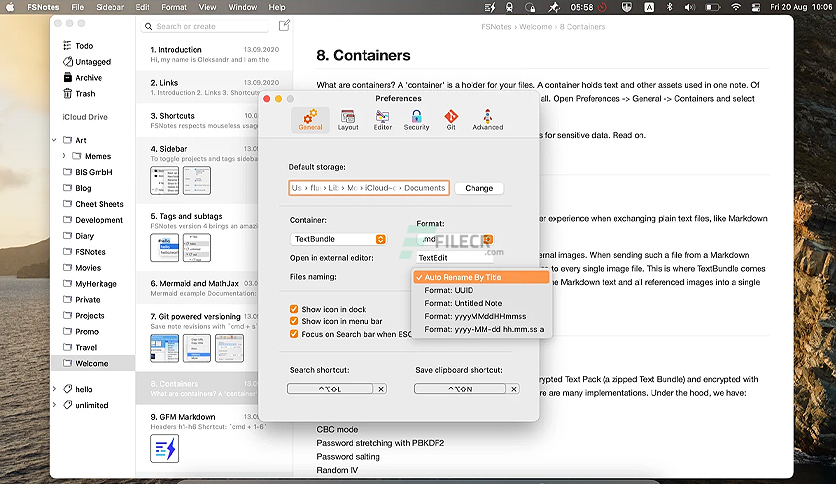Image resolution: width=836 pixels, height=484 pixels.
Task: Open the Git preferences tab
Action: pos(451,120)
